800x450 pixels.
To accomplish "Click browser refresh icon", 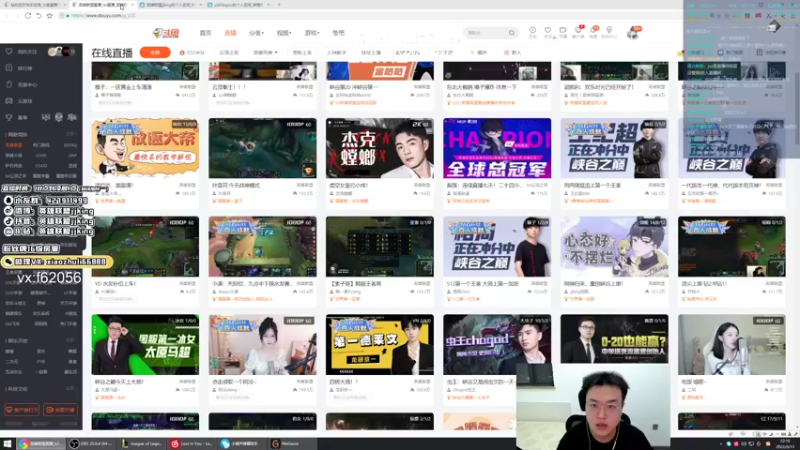I will pyautogui.click(x=28, y=16).
